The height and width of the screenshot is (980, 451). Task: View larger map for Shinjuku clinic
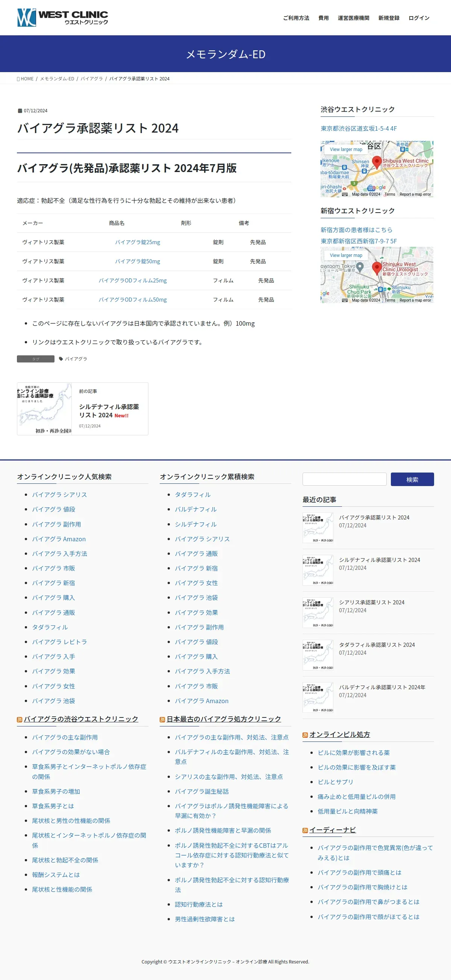click(346, 255)
